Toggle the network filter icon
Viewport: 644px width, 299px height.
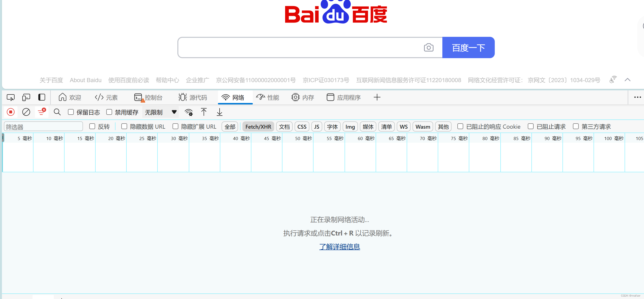(x=41, y=112)
